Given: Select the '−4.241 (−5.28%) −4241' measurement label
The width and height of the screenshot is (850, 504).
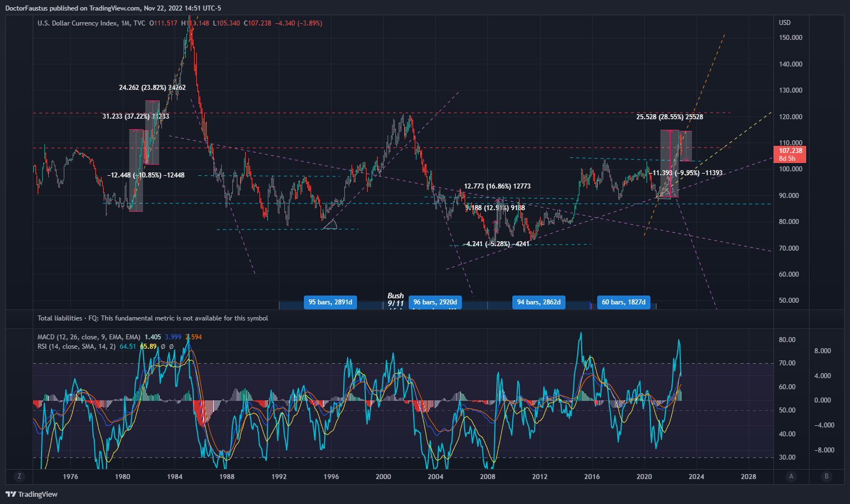Looking at the screenshot, I should pos(496,244).
